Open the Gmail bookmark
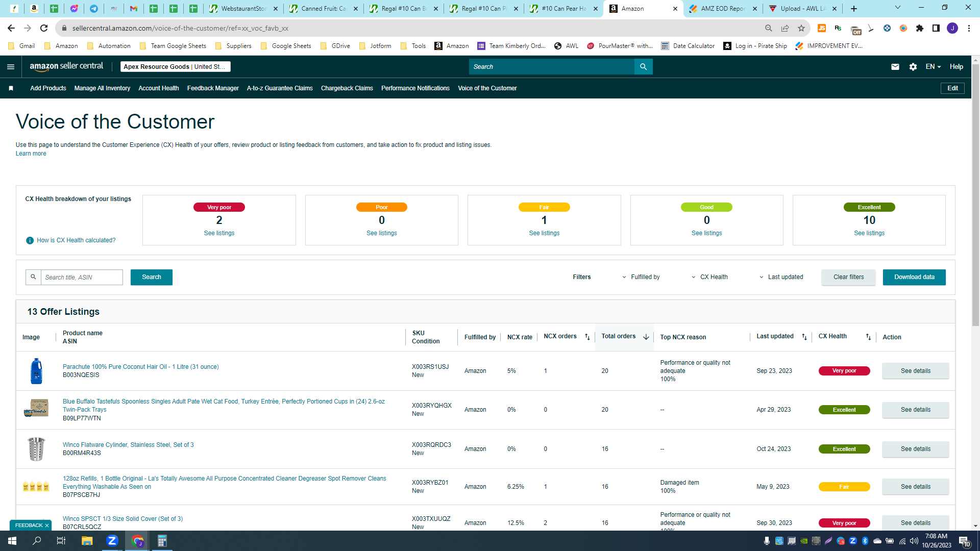Image resolution: width=980 pixels, height=551 pixels. click(x=22, y=46)
